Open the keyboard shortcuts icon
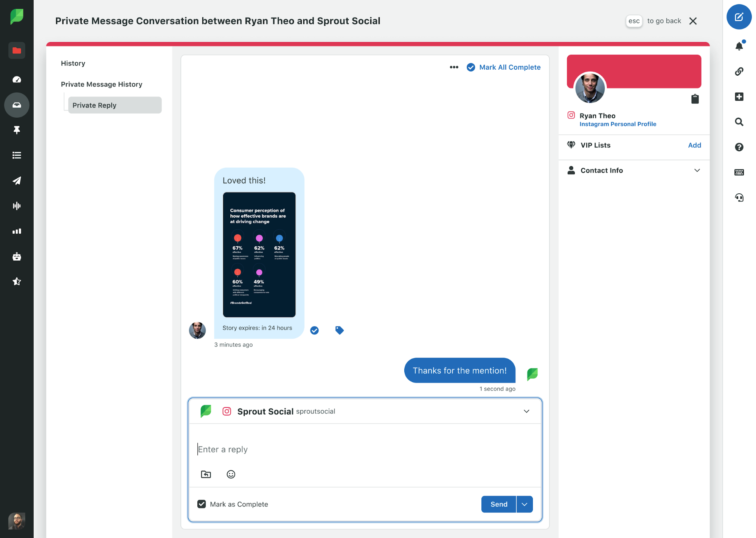Viewport: 756px width, 538px height. point(739,172)
